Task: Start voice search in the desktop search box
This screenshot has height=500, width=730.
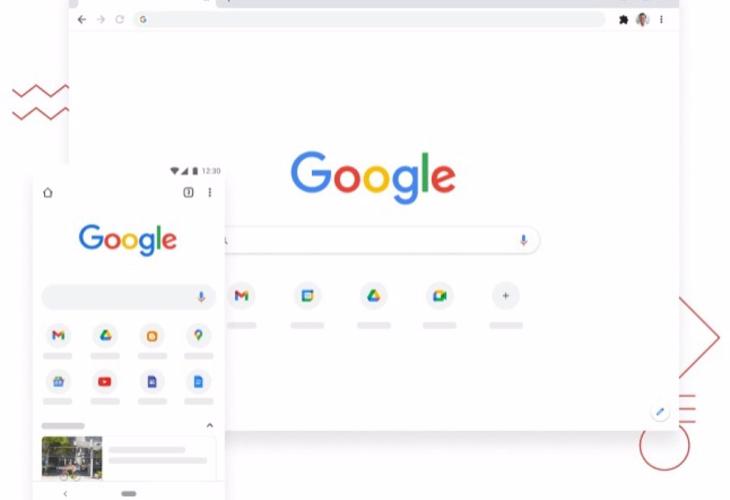Action: click(523, 240)
